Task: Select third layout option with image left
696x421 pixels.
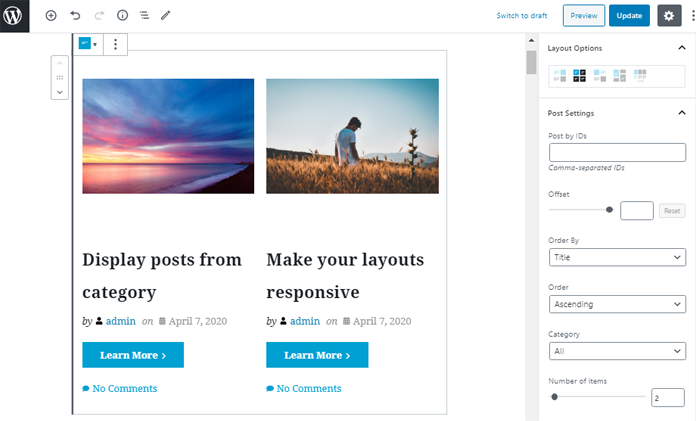Action: [600, 75]
